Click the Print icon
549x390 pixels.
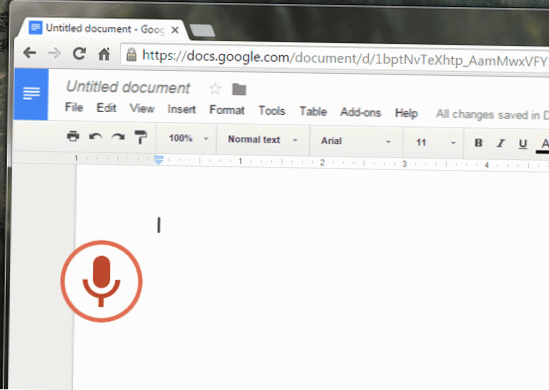click(x=73, y=136)
